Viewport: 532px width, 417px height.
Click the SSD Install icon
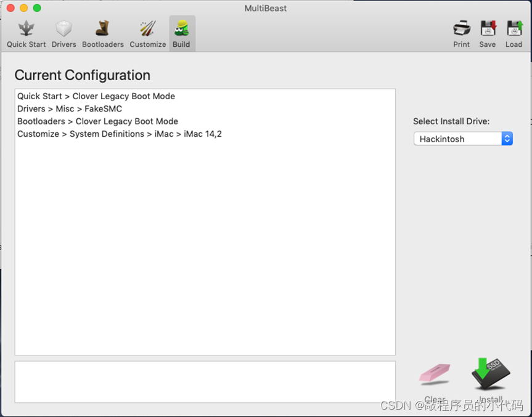490,374
